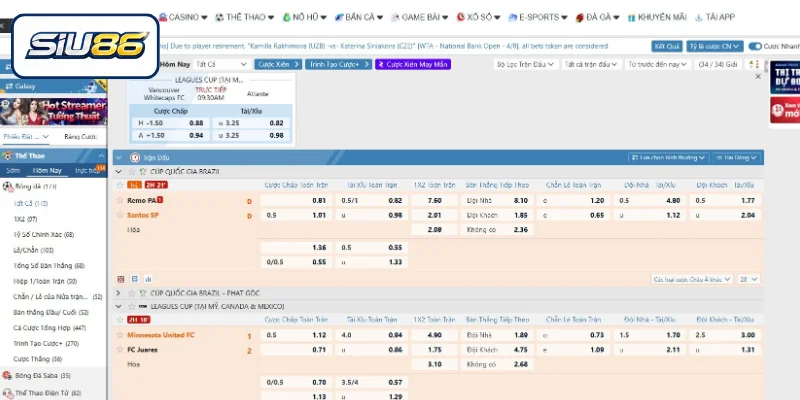
Task: Click the Game Bài cards icon
Action: [395, 17]
